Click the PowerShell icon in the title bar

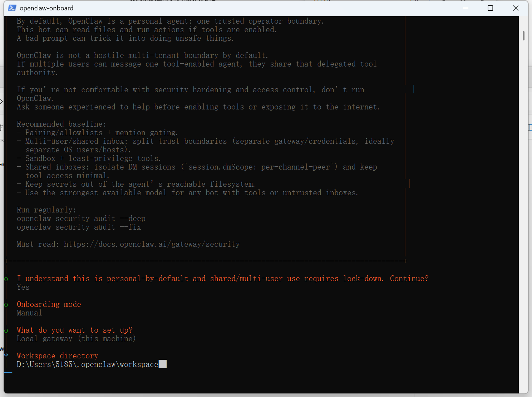pos(12,8)
